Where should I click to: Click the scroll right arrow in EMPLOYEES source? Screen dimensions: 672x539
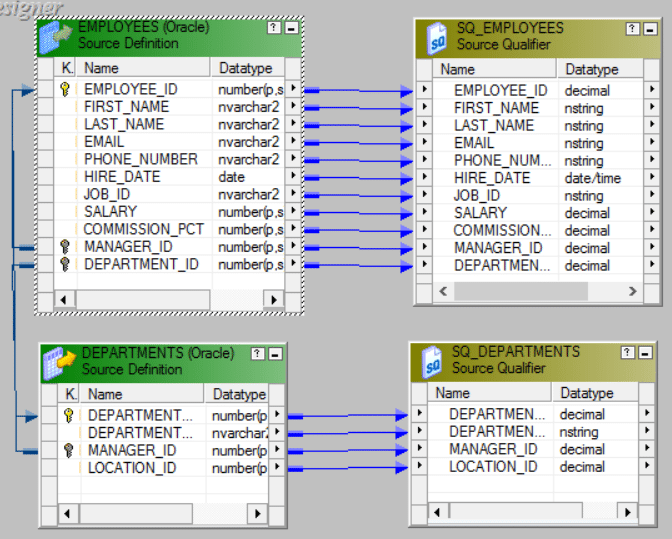[274, 299]
